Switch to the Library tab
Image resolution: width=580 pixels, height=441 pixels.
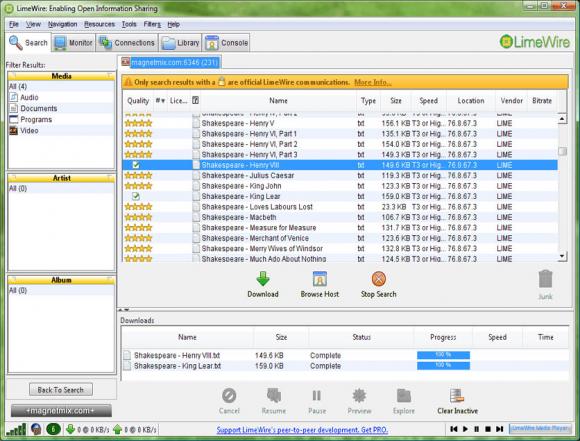point(181,43)
